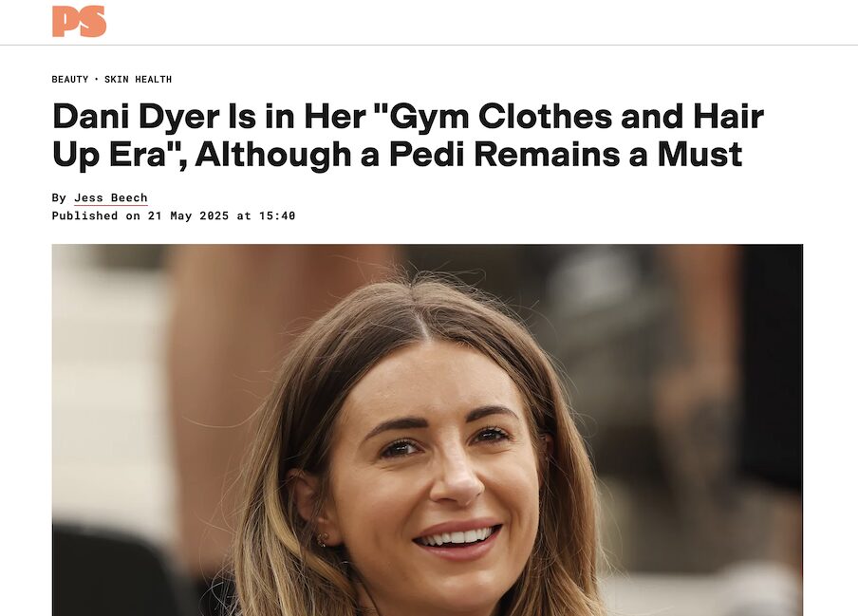This screenshot has width=858, height=616.
Task: Open the hero photo of Dani Dyer
Action: pos(427,430)
